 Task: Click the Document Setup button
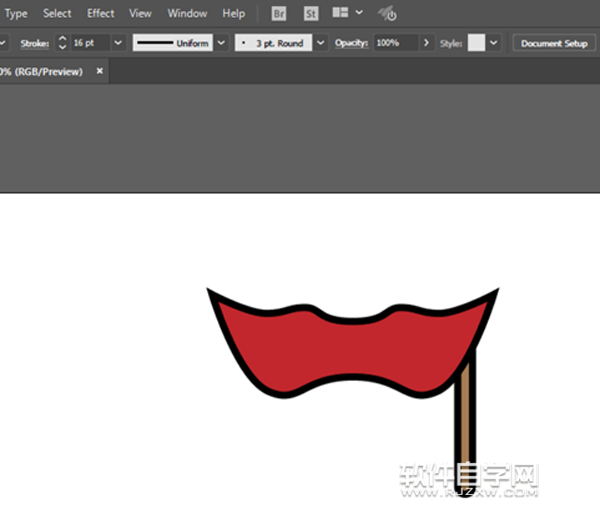point(554,44)
